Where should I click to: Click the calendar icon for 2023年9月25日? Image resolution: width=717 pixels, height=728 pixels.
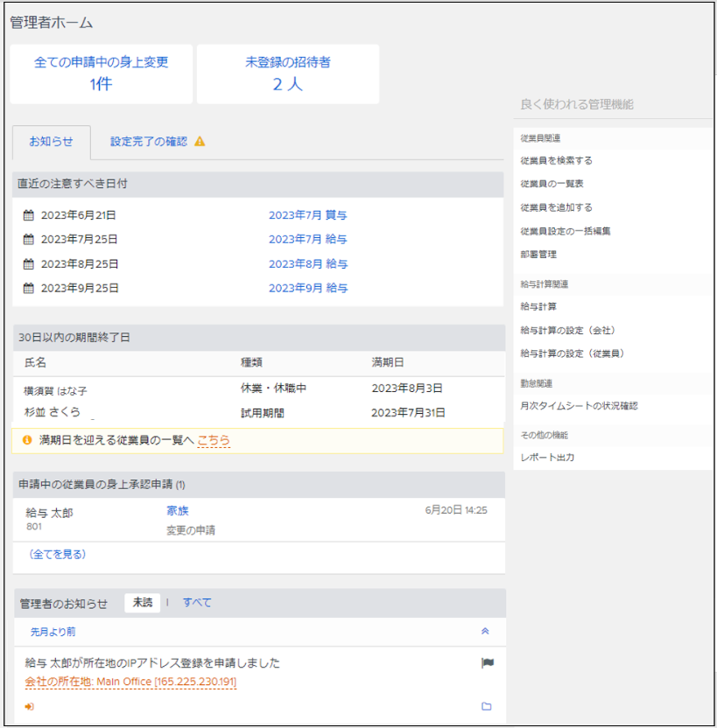point(29,288)
